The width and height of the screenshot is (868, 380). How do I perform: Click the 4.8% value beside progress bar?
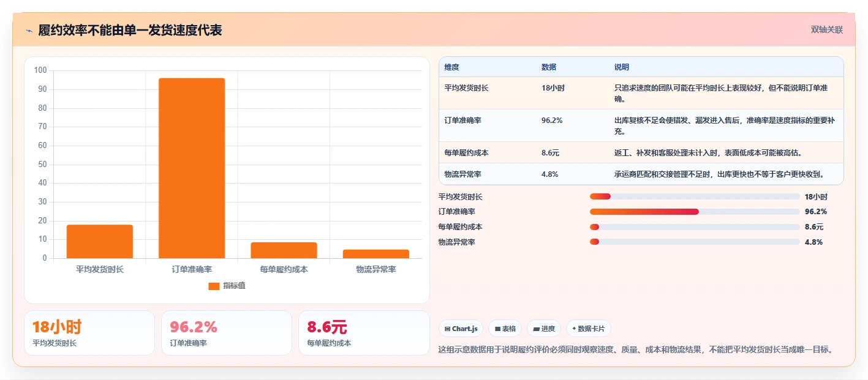tap(813, 242)
